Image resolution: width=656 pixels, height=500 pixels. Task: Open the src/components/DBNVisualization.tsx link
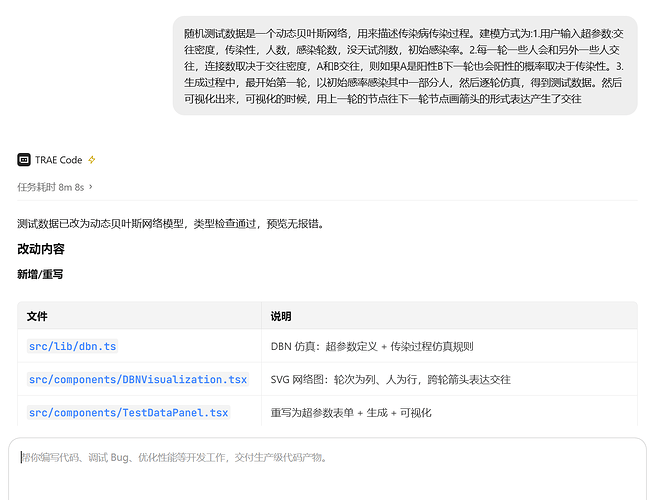click(x=138, y=379)
